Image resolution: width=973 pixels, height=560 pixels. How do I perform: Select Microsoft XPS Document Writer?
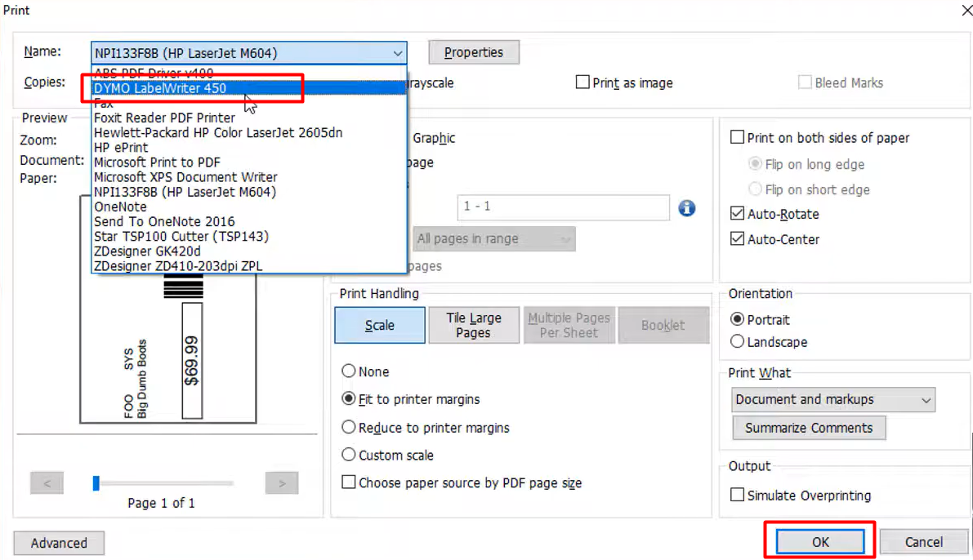click(249, 177)
